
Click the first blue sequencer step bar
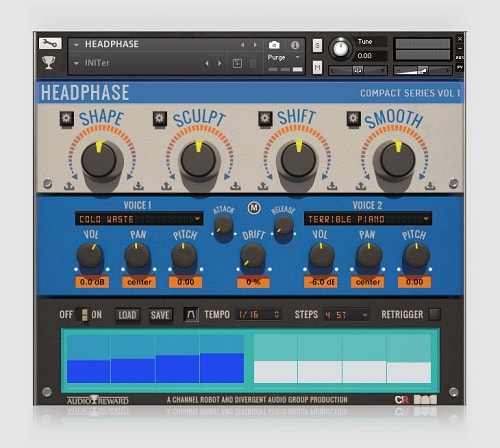(89, 371)
